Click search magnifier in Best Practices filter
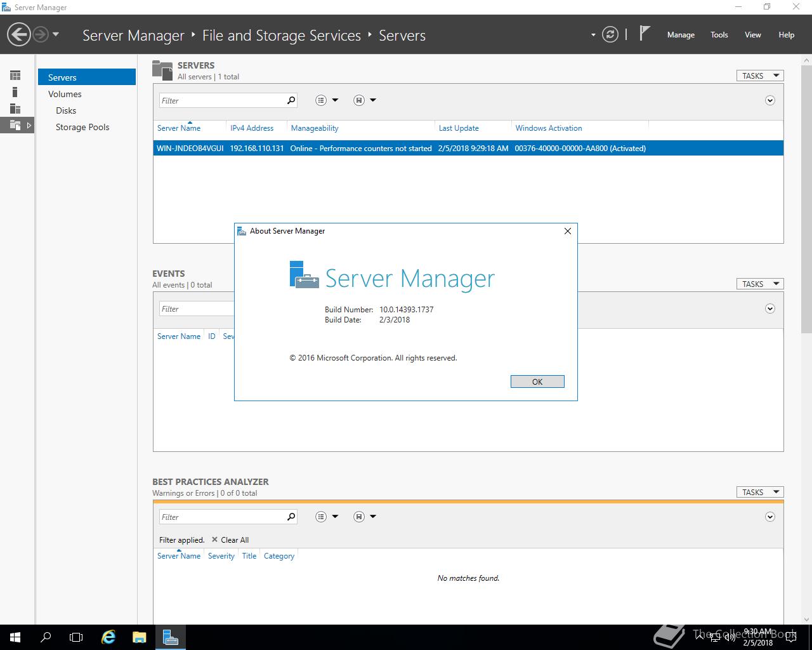 pos(291,517)
